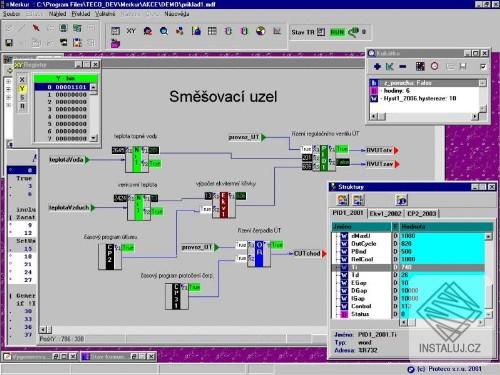Click the blue plus add icon in watch window
Screen dimensions: 500x375
pos(377,67)
